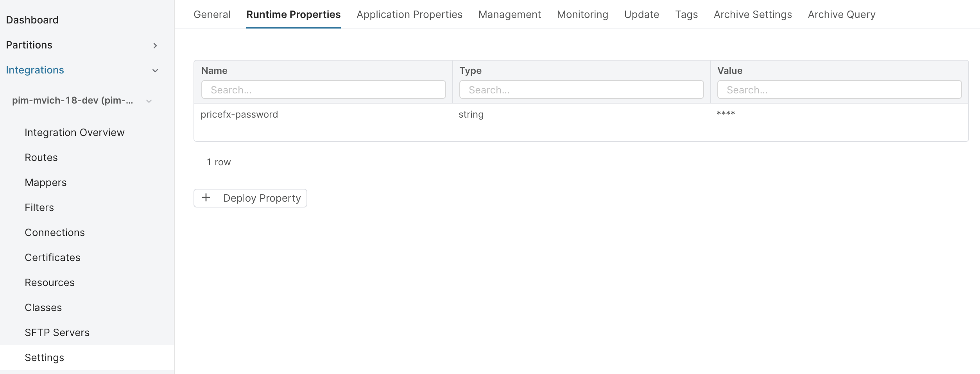Open the Mappers section
The width and height of the screenshot is (980, 374).
pyautogui.click(x=45, y=182)
